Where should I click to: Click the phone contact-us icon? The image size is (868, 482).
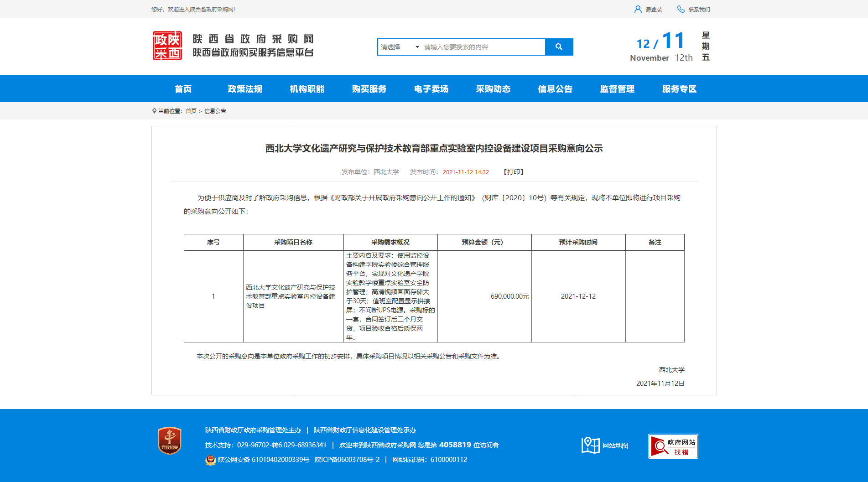pos(681,9)
